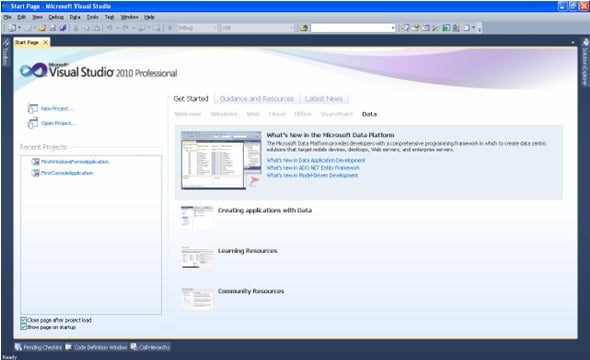Open the Edit menu
The height and width of the screenshot is (360, 590).
[21, 17]
